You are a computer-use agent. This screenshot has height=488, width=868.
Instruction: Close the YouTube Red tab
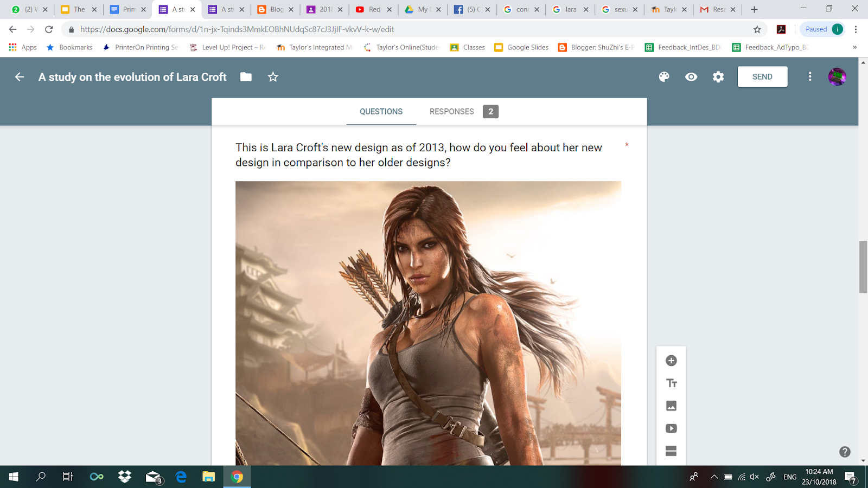(389, 9)
